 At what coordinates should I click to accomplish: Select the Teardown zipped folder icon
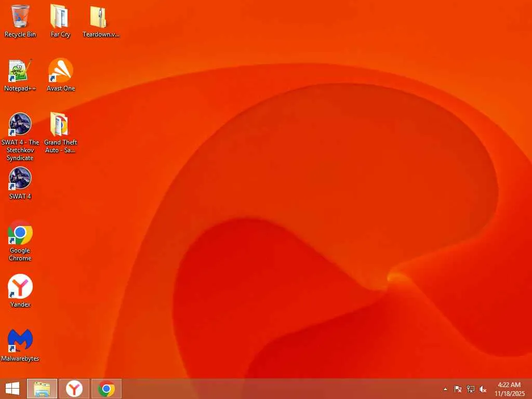click(98, 16)
